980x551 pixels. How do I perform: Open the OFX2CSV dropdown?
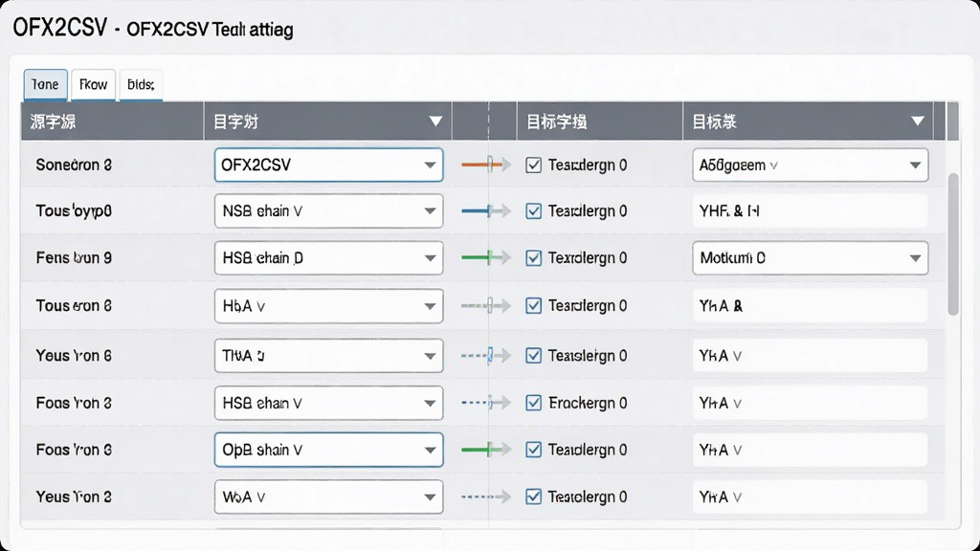329,165
